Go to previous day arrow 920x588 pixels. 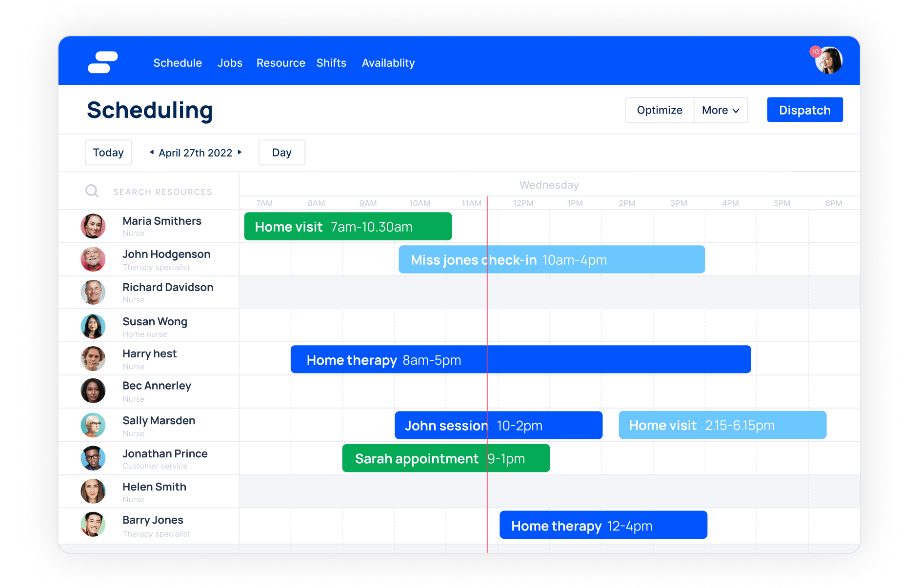pyautogui.click(x=152, y=153)
